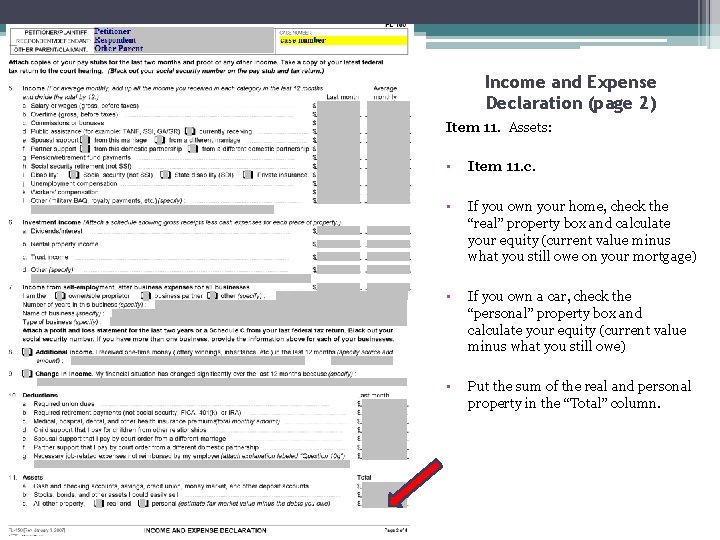Click the 'If you own a car' bullet
This screenshot has height=540, width=720.
(x=577, y=321)
